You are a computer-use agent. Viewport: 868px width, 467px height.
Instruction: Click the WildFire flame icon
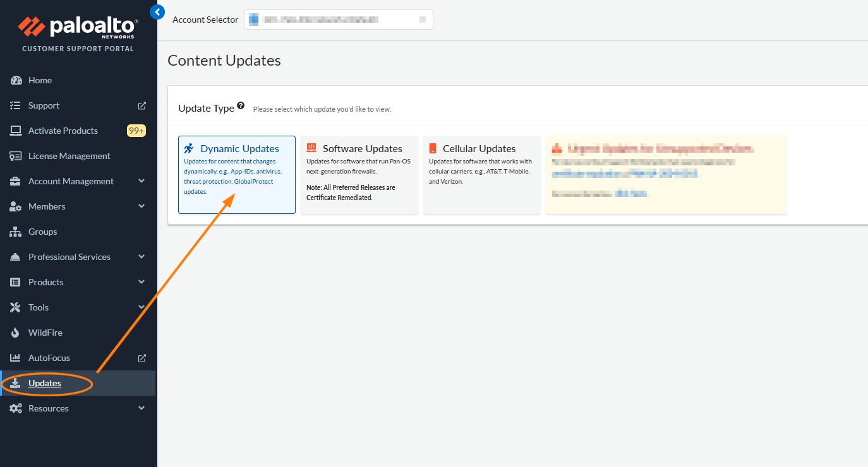[x=16, y=333]
